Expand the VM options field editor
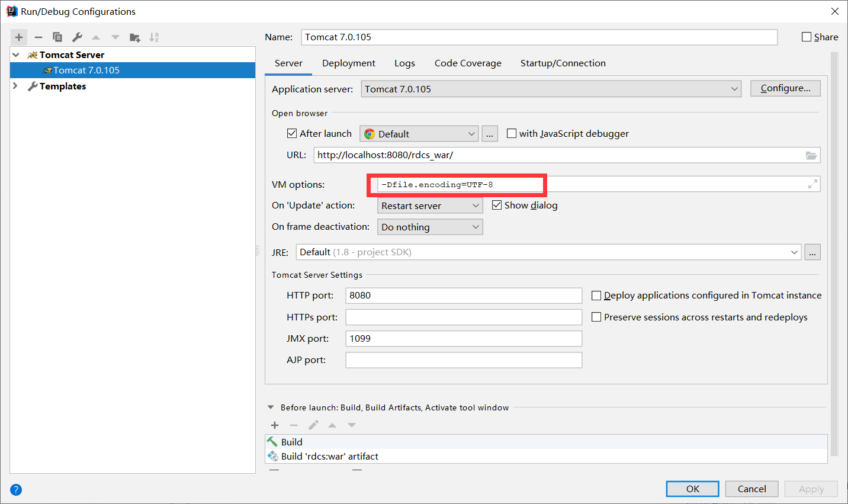Image resolution: width=848 pixels, height=504 pixels. 812,184
